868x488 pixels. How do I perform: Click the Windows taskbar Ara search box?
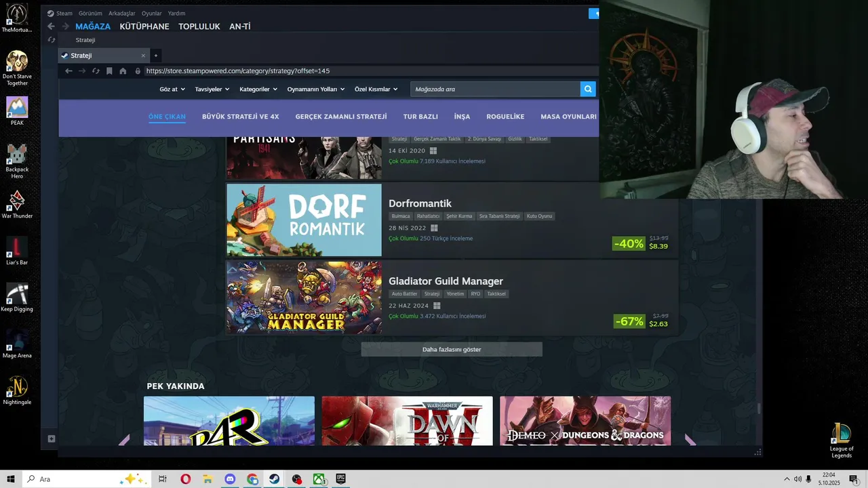tap(86, 479)
